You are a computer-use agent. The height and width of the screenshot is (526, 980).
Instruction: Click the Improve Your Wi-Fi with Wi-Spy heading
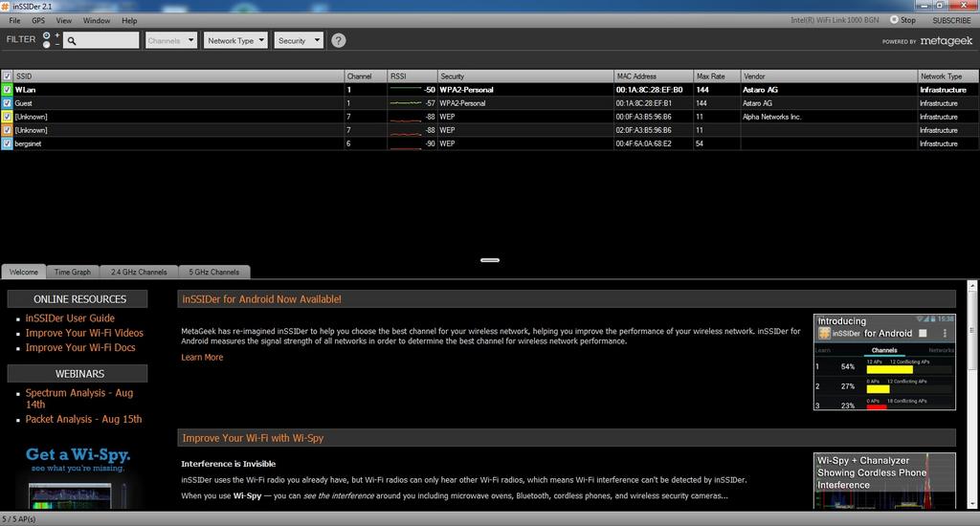click(x=253, y=438)
